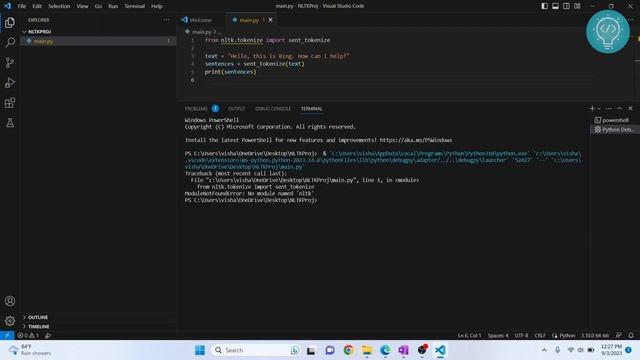
Task: Open the Explorer view in activity bar
Action: 10,22
